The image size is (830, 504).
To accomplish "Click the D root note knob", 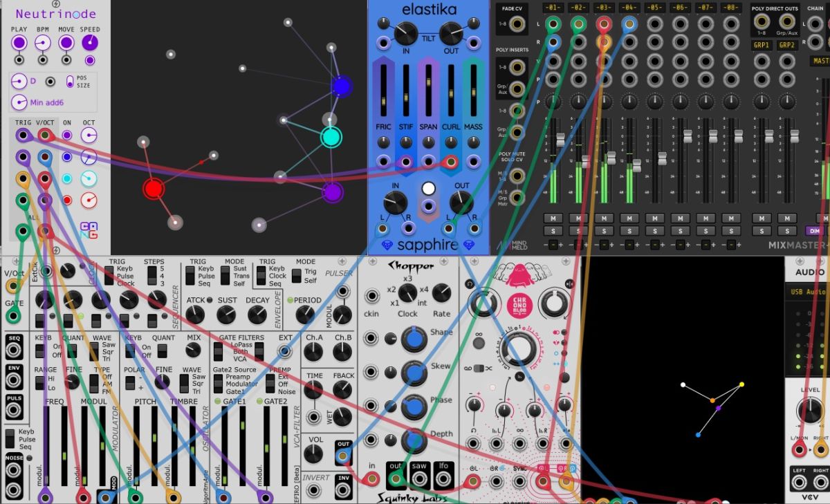I will pos(19,82).
